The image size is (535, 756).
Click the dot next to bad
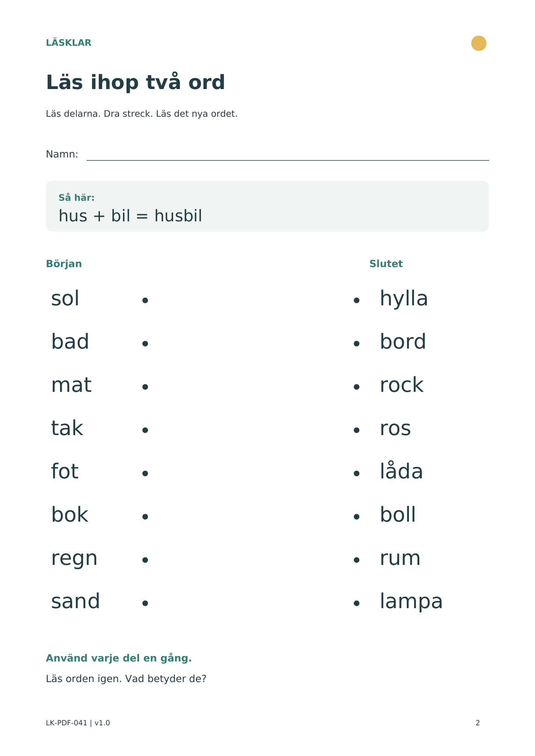(145, 344)
